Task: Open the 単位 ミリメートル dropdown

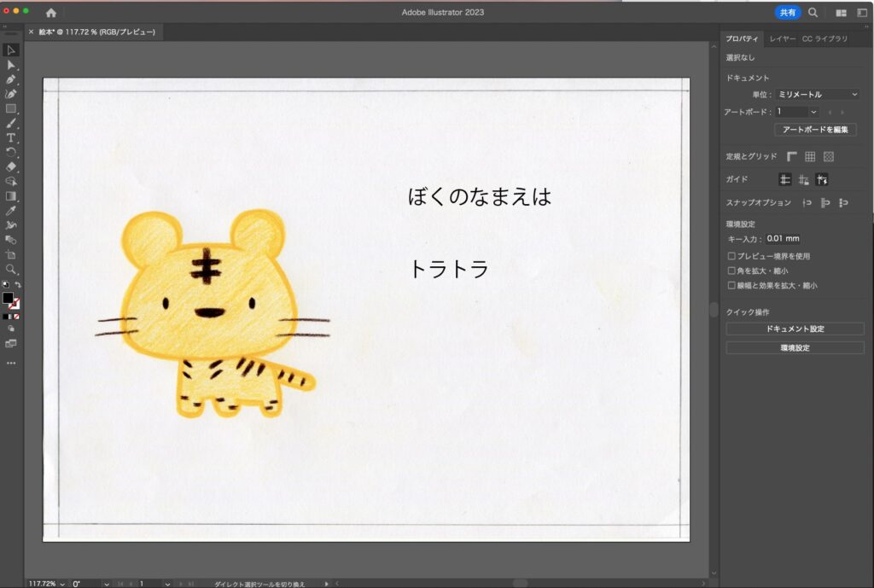Action: coord(817,95)
